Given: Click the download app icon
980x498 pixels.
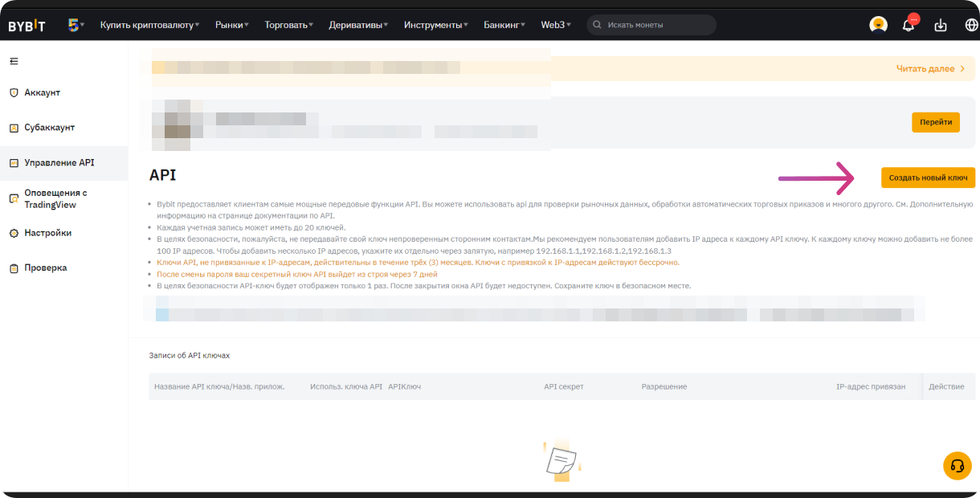Looking at the screenshot, I should pyautogui.click(x=941, y=25).
